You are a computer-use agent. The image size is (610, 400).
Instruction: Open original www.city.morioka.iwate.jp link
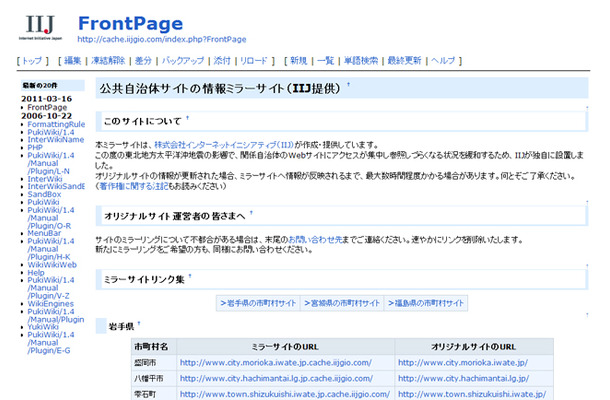463,363
